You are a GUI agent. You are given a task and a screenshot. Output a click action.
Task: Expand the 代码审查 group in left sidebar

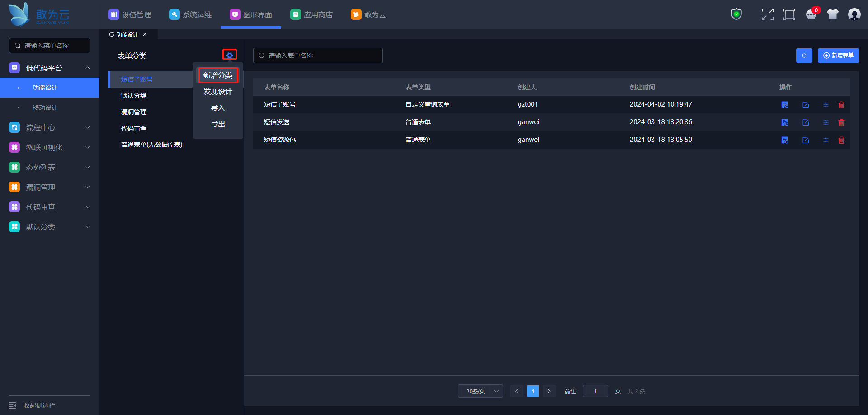pyautogui.click(x=50, y=207)
